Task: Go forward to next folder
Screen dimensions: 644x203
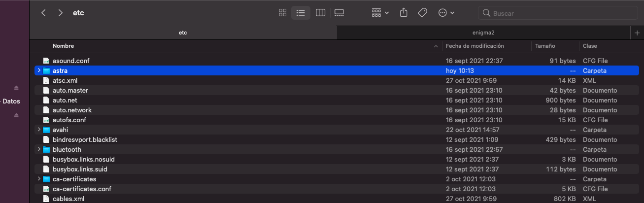Action: point(60,13)
